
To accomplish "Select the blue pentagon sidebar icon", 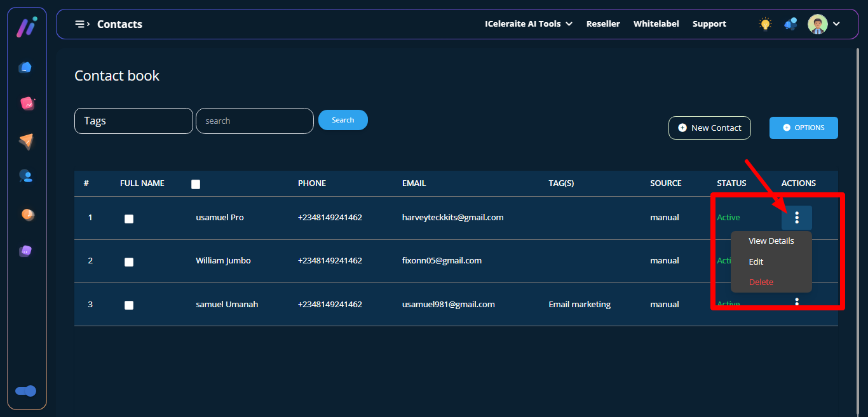I will (25, 67).
